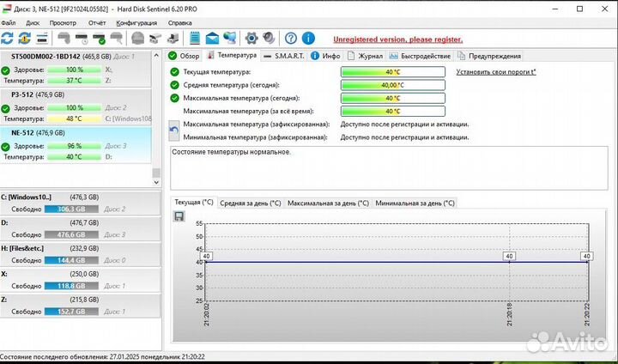The image size is (618, 364).
Task: Click the speaker sound icon in toolbar
Action: 269,39
